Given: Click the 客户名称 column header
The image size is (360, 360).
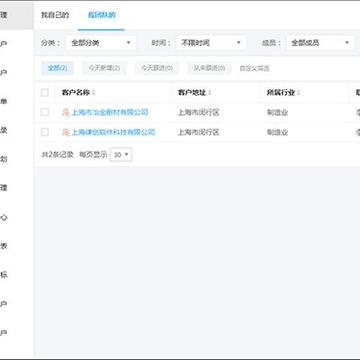Looking at the screenshot, I should [x=76, y=93].
